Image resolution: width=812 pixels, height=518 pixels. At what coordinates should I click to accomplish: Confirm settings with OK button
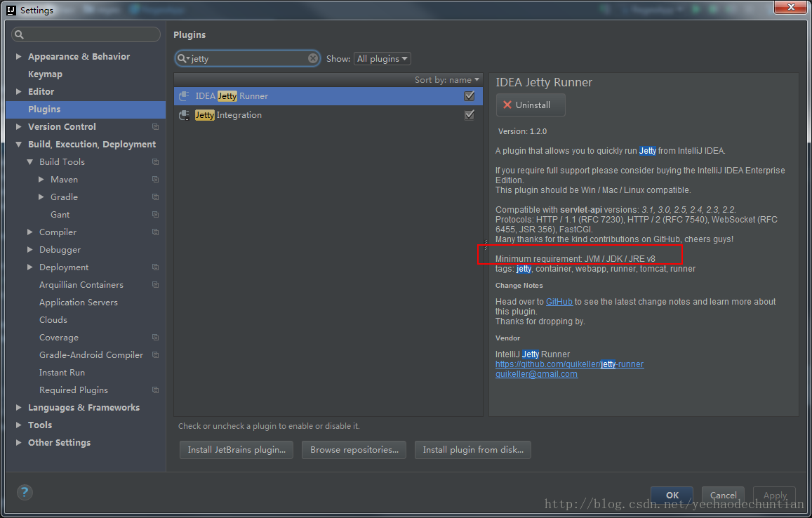(x=672, y=496)
